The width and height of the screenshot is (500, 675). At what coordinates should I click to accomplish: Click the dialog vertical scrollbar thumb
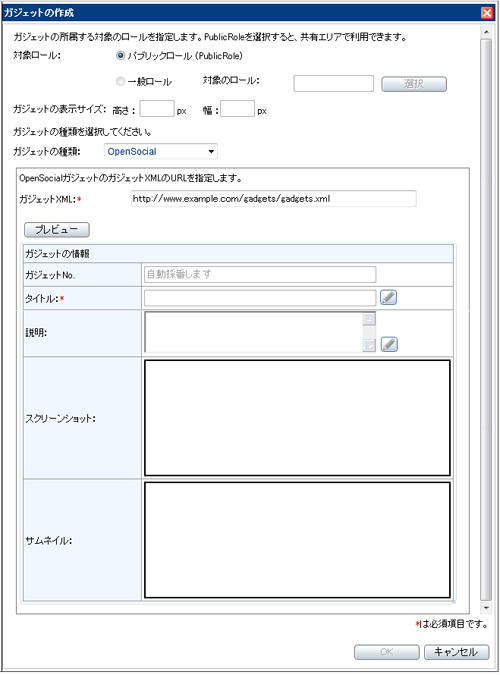486,319
